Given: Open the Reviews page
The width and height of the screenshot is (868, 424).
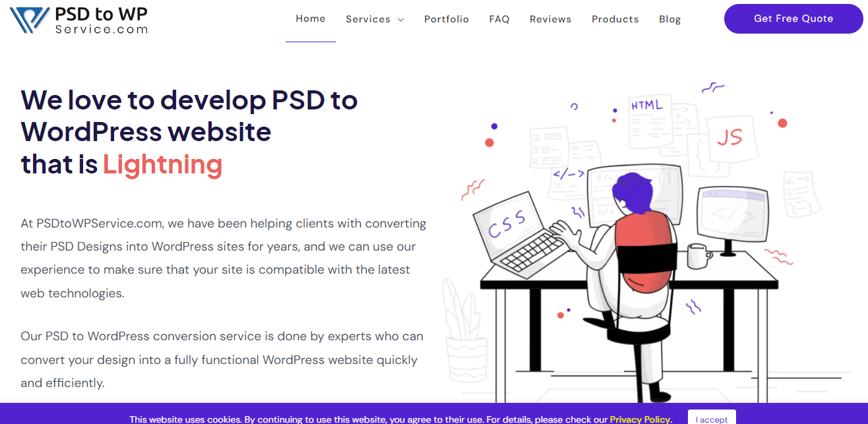Looking at the screenshot, I should click(551, 19).
